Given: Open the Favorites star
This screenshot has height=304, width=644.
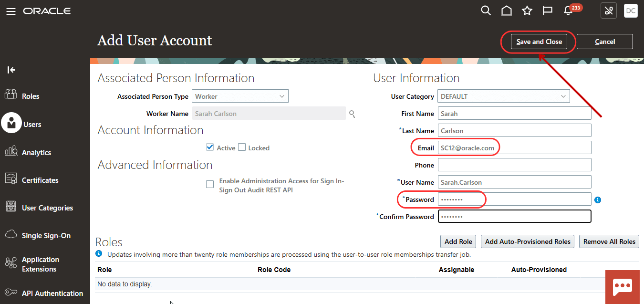Looking at the screenshot, I should pyautogui.click(x=527, y=10).
